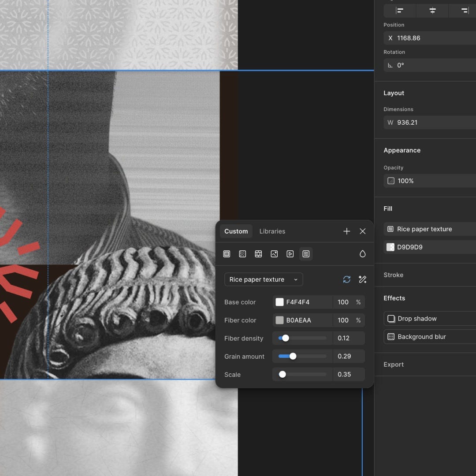Switch to the Custom tab
Screen dimensions: 476x476
tap(236, 231)
